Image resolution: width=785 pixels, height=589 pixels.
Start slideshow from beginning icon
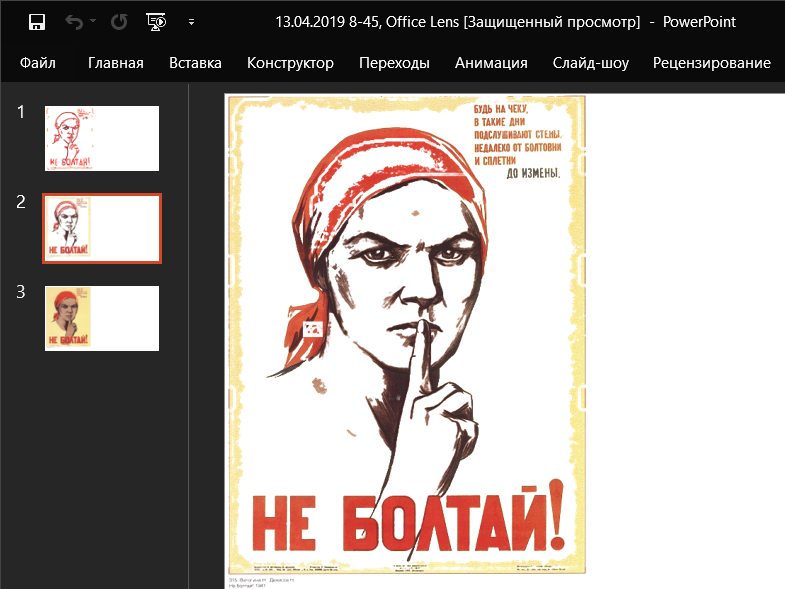(x=156, y=22)
